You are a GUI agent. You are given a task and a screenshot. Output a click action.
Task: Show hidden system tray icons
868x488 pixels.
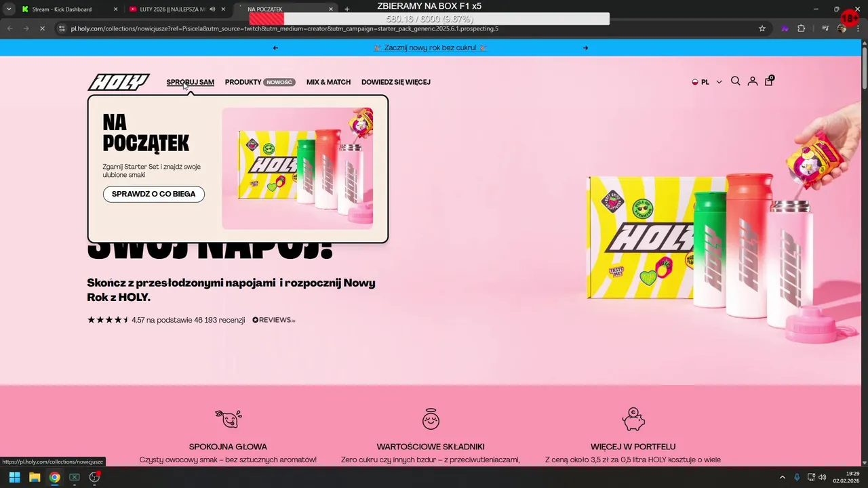click(782, 477)
